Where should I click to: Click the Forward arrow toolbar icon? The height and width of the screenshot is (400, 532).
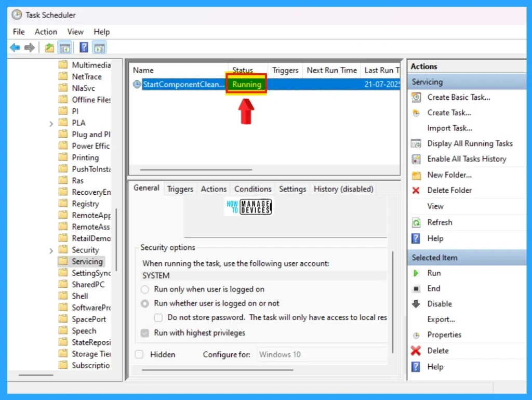(x=30, y=47)
